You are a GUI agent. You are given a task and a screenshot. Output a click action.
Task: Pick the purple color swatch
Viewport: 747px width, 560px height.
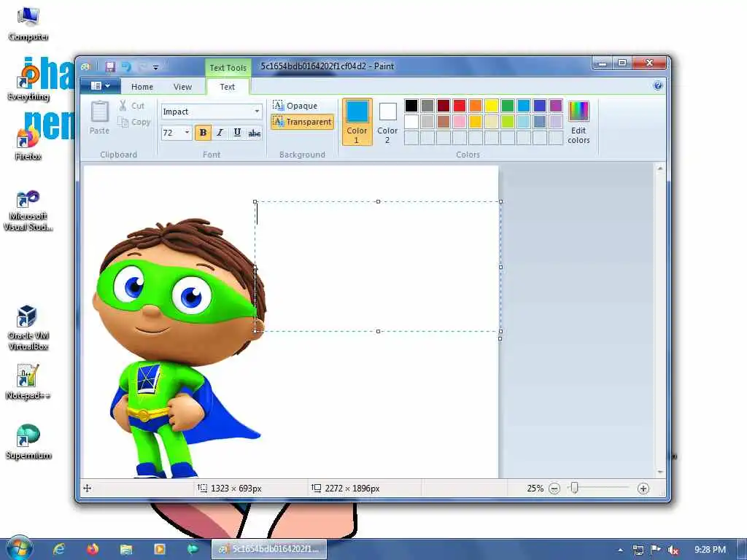556,105
